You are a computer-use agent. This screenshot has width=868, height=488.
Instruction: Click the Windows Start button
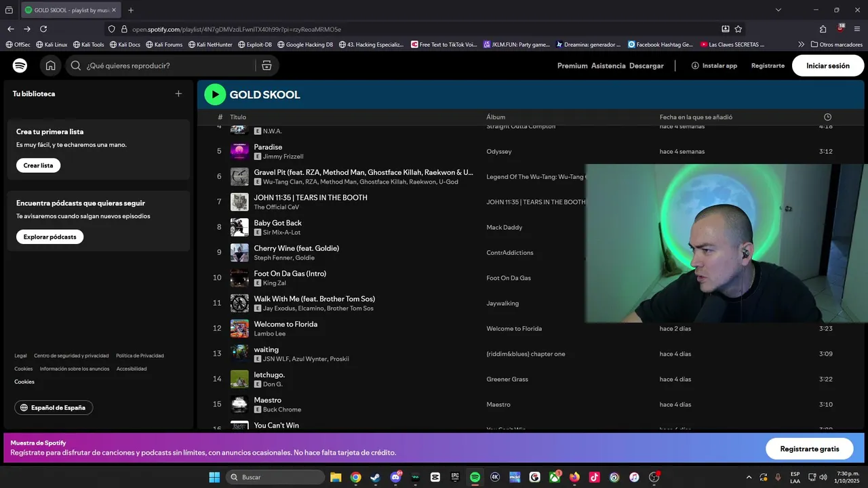(x=214, y=477)
